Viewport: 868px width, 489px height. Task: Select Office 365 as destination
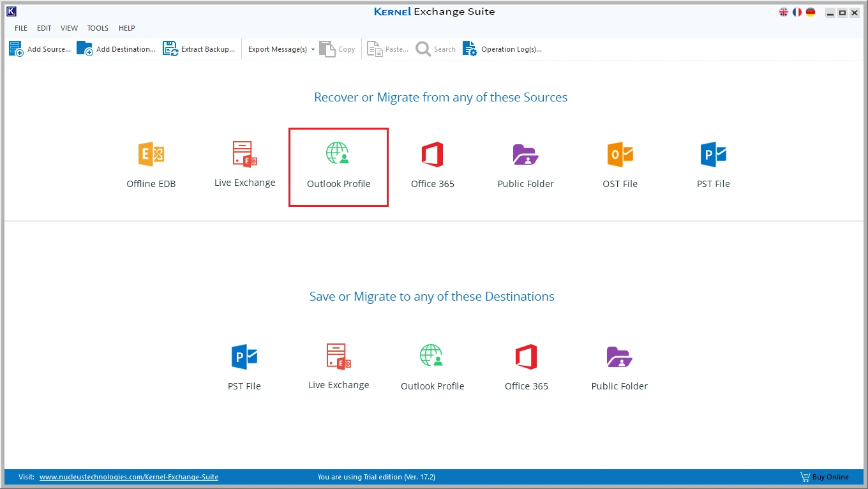(x=527, y=368)
